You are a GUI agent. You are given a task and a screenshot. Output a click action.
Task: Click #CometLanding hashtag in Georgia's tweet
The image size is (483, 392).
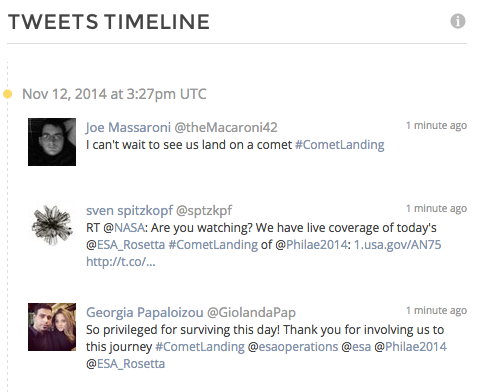click(x=200, y=347)
